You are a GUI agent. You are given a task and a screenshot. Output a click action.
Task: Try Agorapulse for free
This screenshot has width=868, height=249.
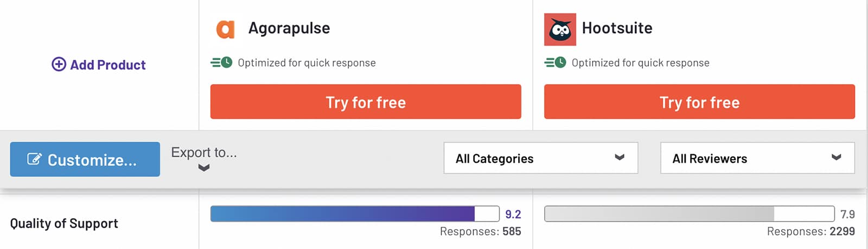(x=366, y=101)
